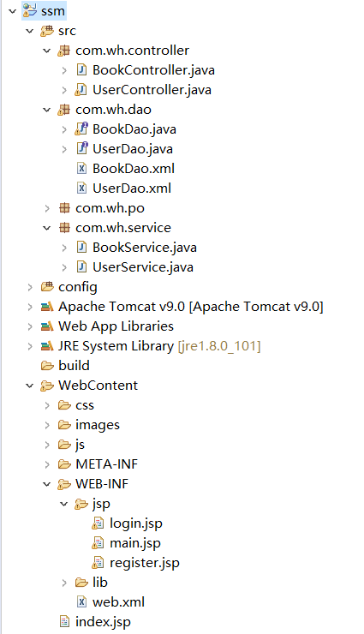Select BookService.java file

point(145,248)
